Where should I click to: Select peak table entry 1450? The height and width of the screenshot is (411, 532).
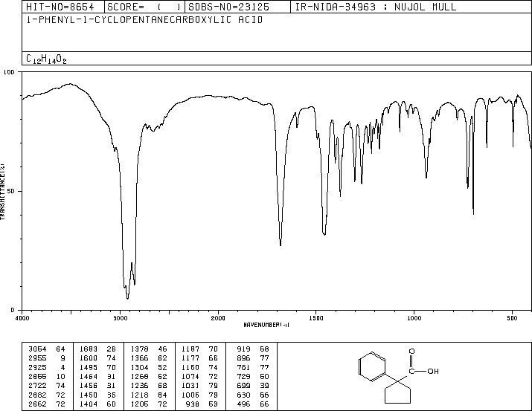click(x=97, y=395)
